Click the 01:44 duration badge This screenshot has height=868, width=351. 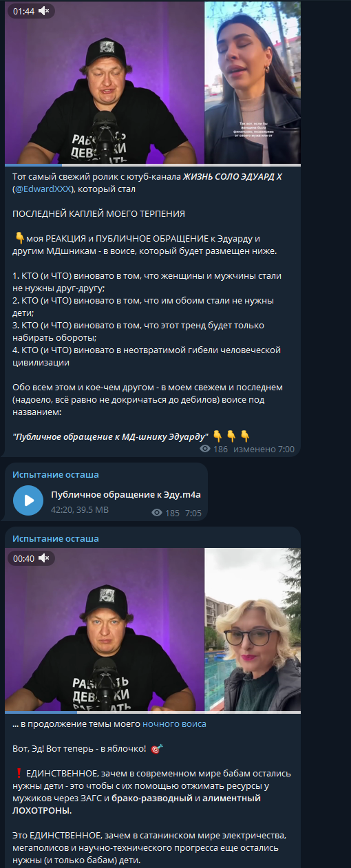click(23, 11)
